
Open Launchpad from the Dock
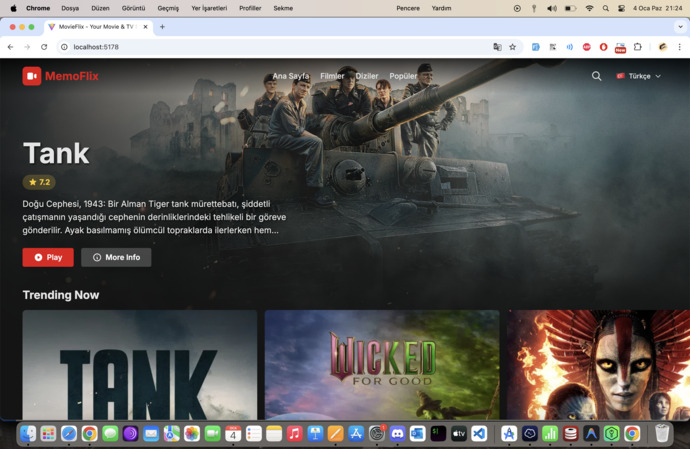pos(48,434)
